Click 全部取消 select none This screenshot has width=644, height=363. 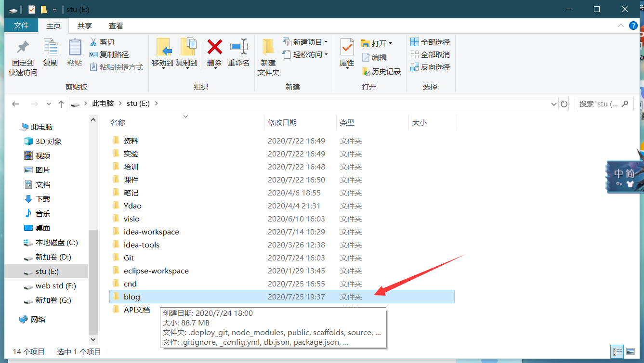[430, 55]
